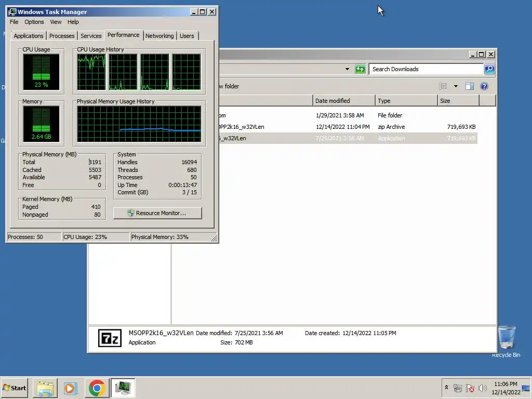Switch to the Applications tab

[x=29, y=36]
